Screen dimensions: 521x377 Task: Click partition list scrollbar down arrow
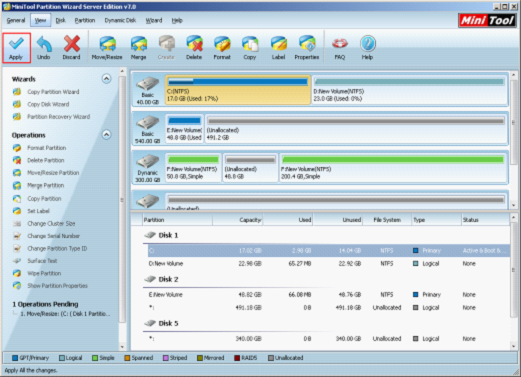tap(514, 346)
